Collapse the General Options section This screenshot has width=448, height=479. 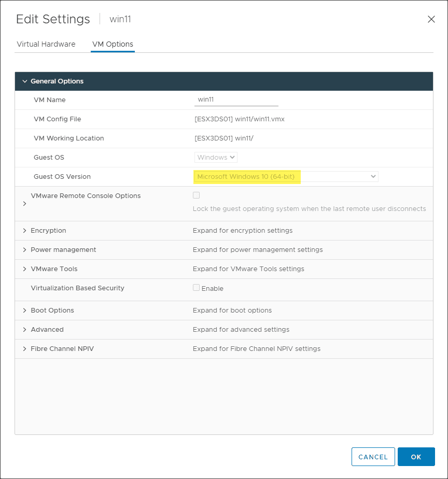[24, 81]
